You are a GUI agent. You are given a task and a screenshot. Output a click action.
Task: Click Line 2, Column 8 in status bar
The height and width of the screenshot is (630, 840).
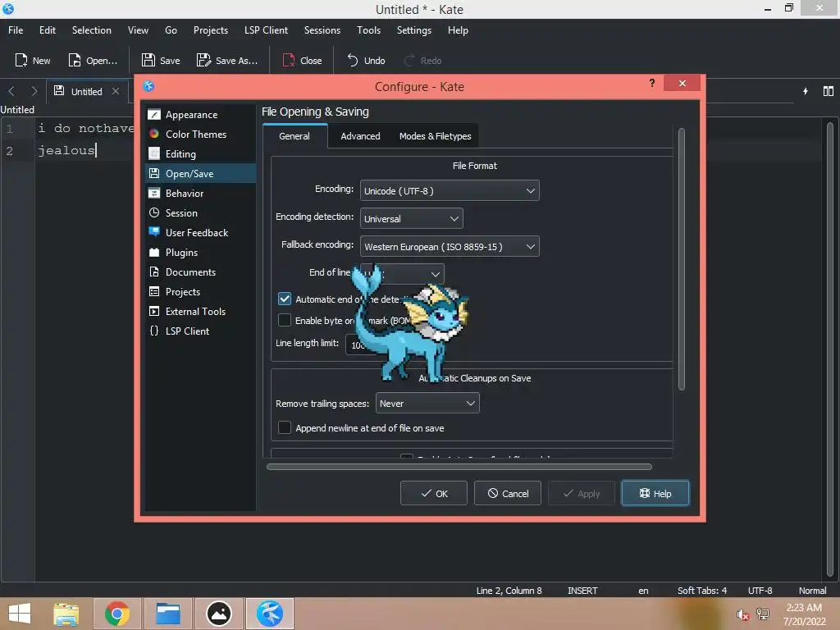509,591
